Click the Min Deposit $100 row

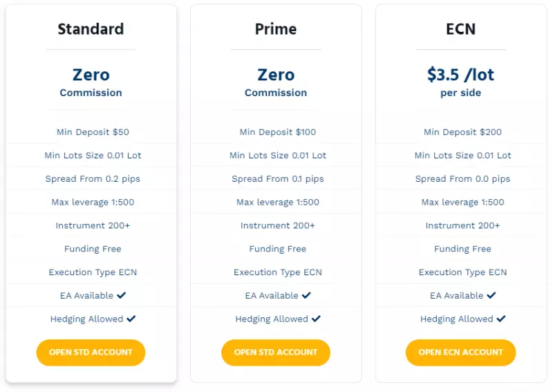[278, 132]
